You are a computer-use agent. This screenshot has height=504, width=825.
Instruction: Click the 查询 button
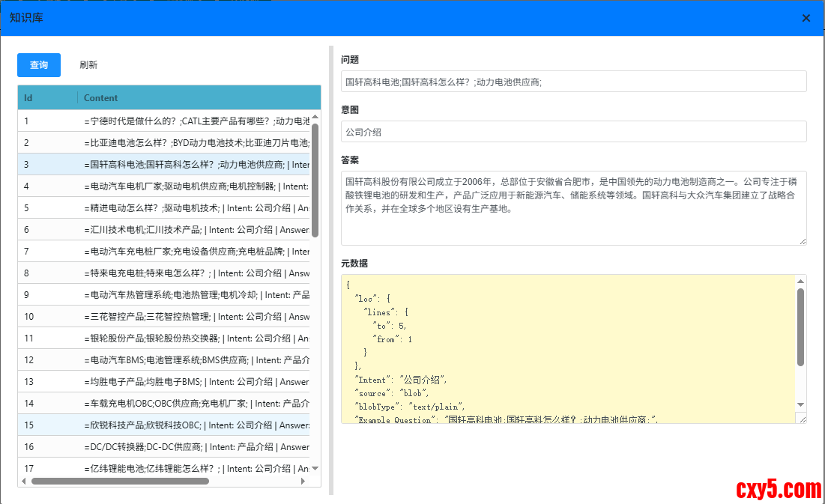point(39,65)
